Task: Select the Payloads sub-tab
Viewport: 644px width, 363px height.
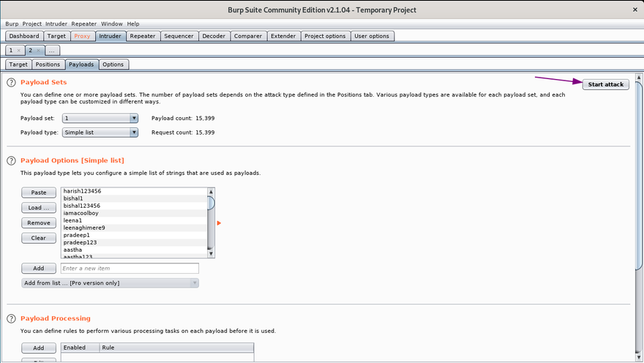Action: [x=81, y=64]
